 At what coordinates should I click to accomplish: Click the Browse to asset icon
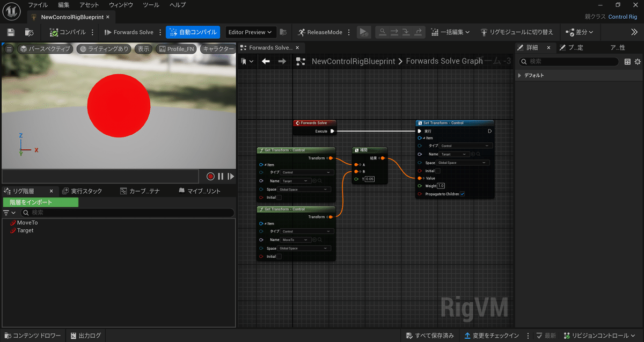[x=29, y=32]
